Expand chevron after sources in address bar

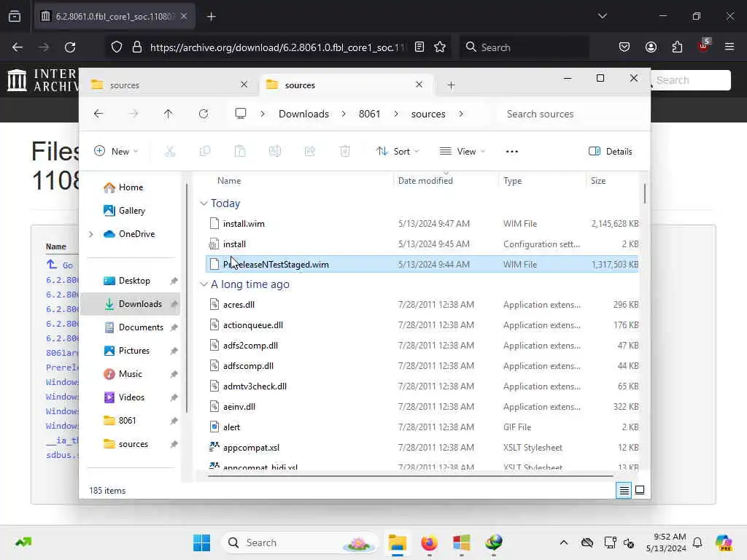coord(461,114)
